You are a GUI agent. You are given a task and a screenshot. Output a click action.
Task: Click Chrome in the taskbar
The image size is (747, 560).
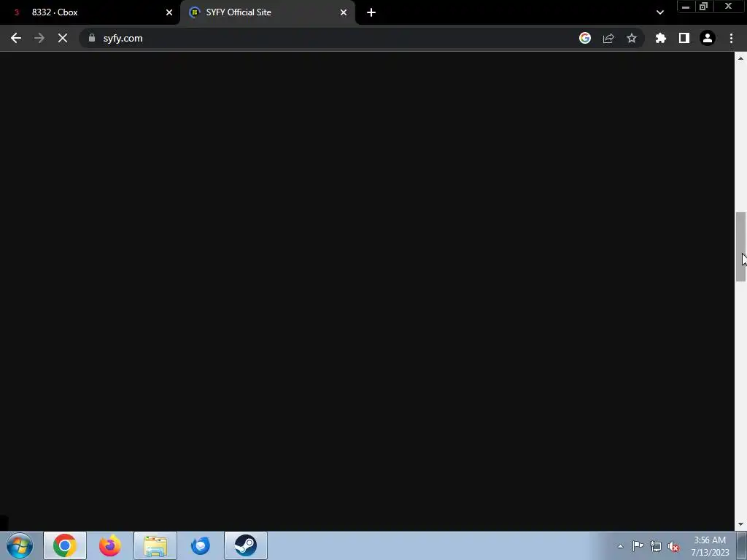pos(65,545)
